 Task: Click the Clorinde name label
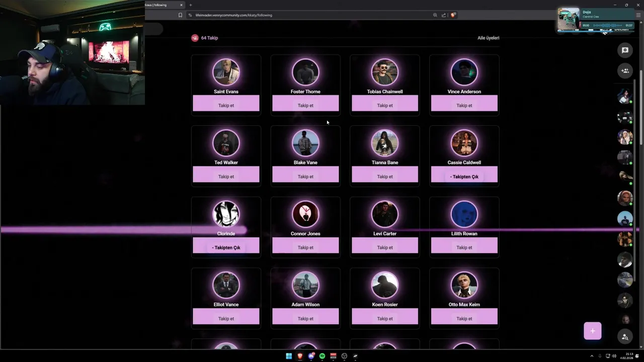(x=226, y=234)
